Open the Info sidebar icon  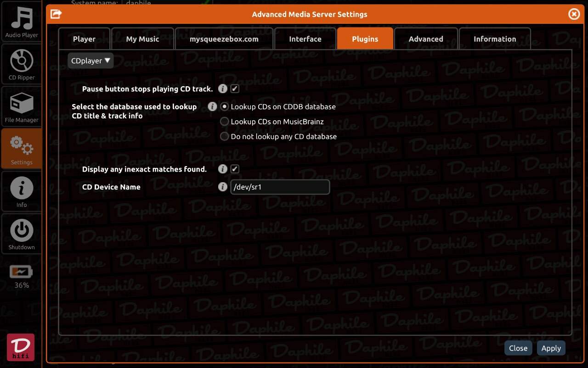(x=22, y=191)
